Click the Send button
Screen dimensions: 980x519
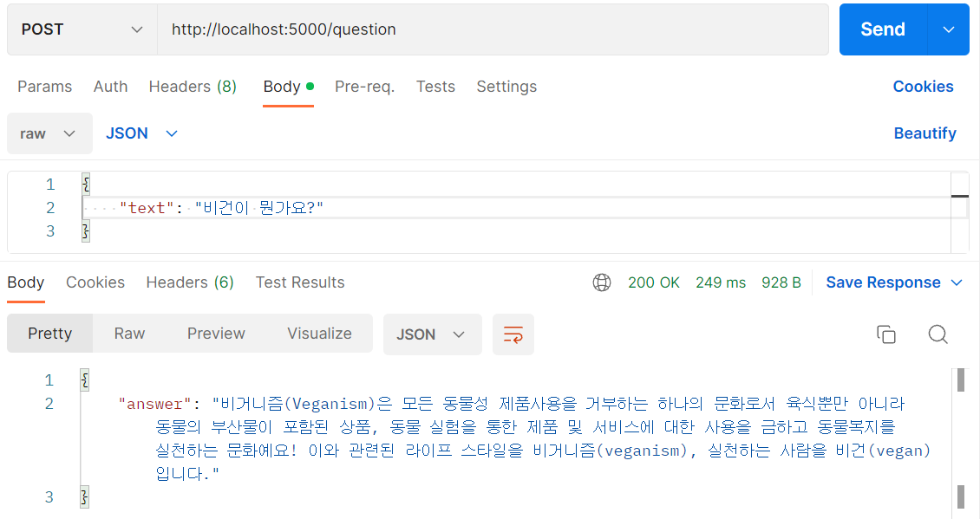[x=882, y=29]
